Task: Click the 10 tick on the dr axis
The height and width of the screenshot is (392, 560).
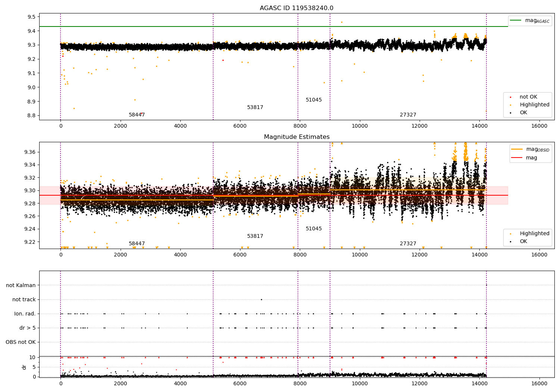Action: coord(32,358)
